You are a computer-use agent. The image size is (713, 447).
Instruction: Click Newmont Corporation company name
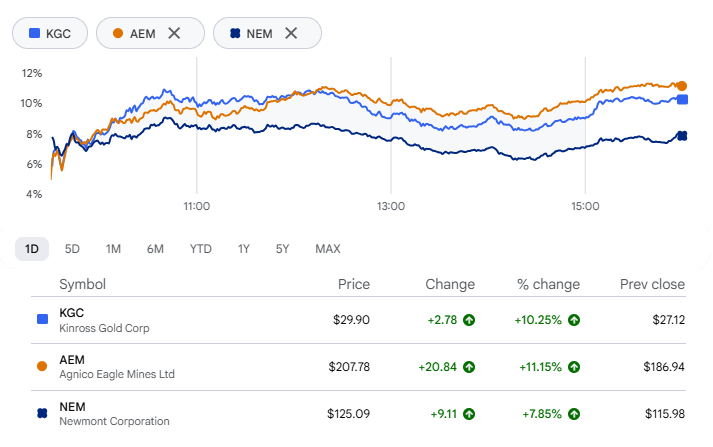[114, 421]
